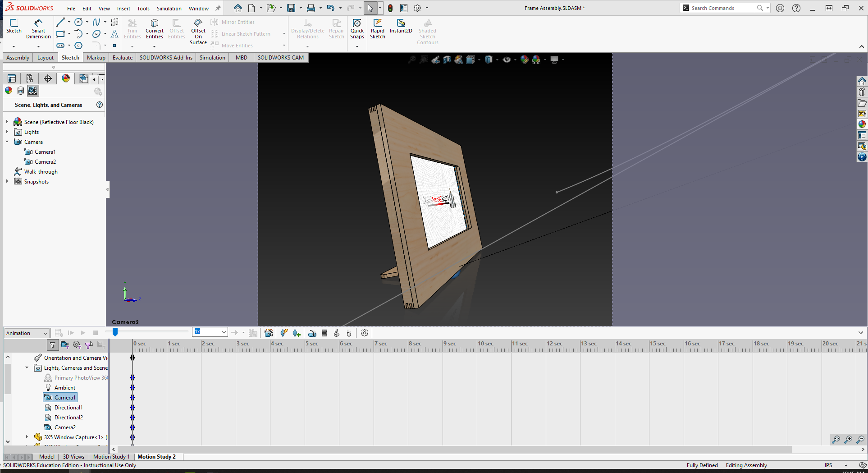
Task: Expand the Lights tree node
Action: pyautogui.click(x=7, y=132)
